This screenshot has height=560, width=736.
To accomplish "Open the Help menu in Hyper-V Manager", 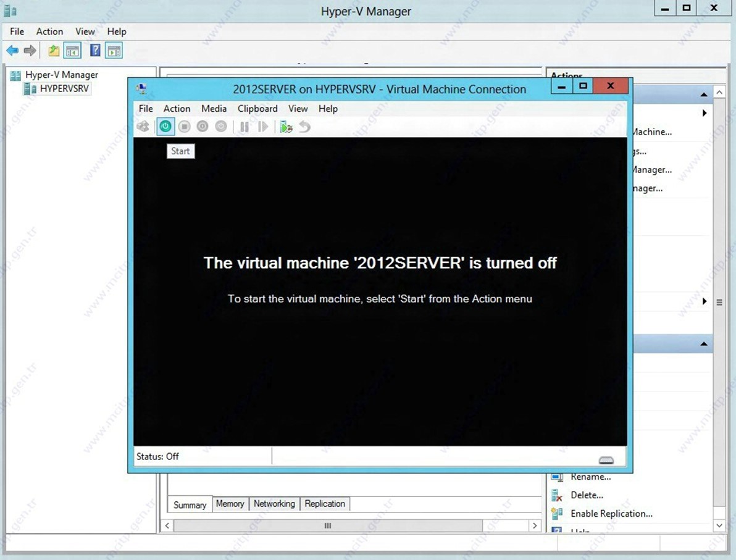I will (x=117, y=31).
